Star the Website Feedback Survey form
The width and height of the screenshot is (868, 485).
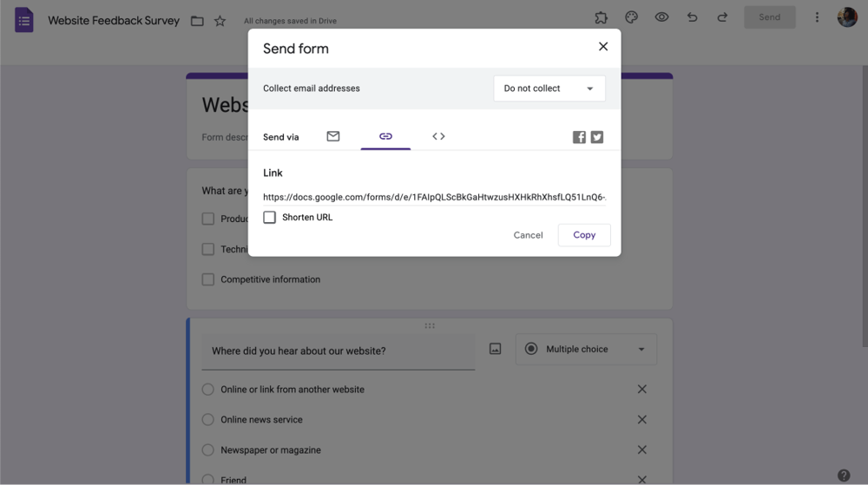point(220,21)
